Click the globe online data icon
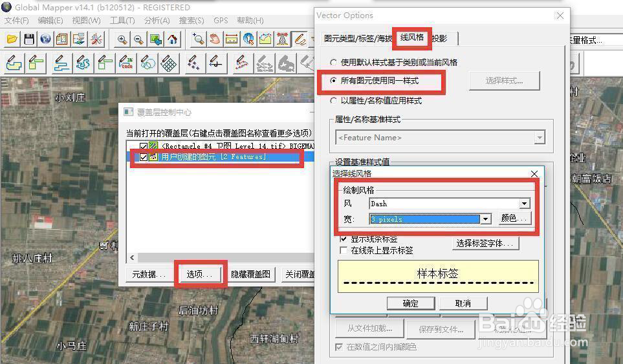The height and width of the screenshot is (364, 623). (46, 39)
